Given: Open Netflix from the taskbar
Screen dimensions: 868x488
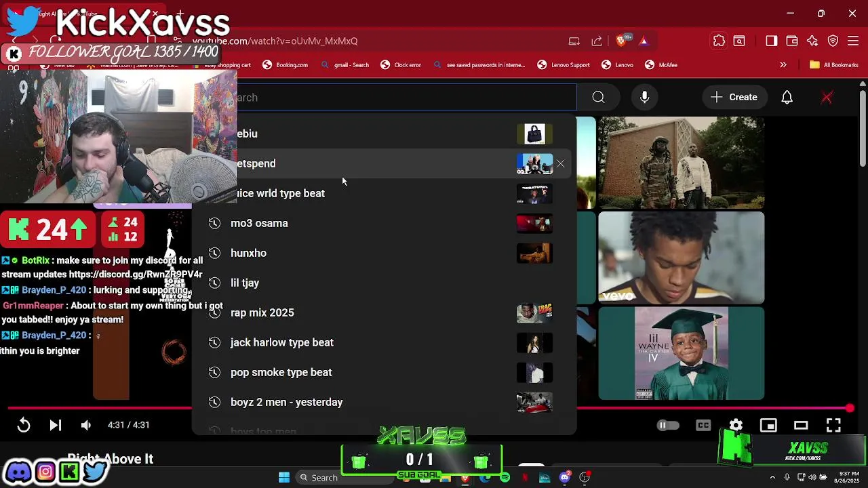Looking at the screenshot, I should coord(524,478).
